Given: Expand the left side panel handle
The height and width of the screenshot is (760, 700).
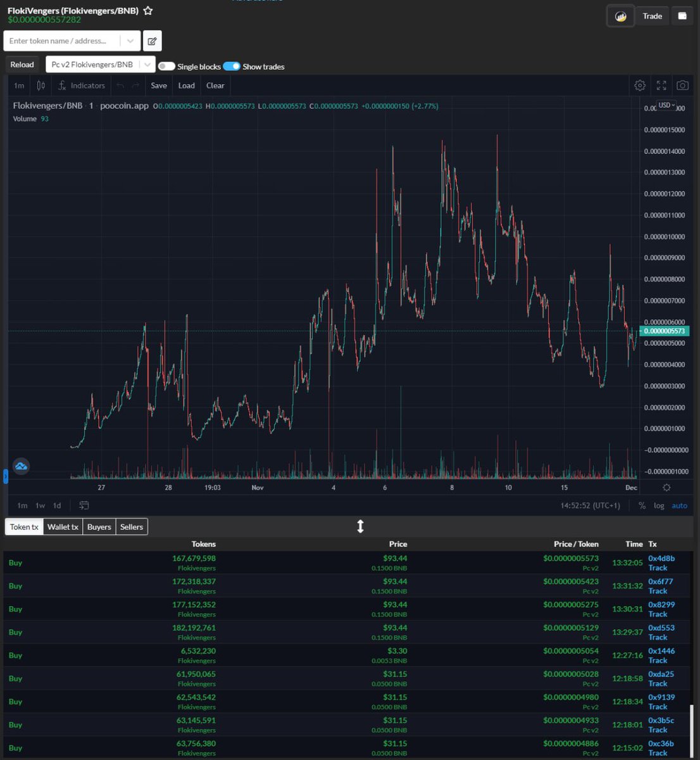Looking at the screenshot, I should pyautogui.click(x=6, y=476).
